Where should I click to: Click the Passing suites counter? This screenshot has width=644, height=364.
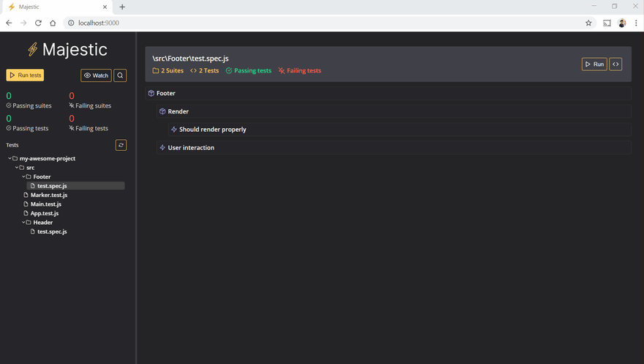pyautogui.click(x=29, y=100)
